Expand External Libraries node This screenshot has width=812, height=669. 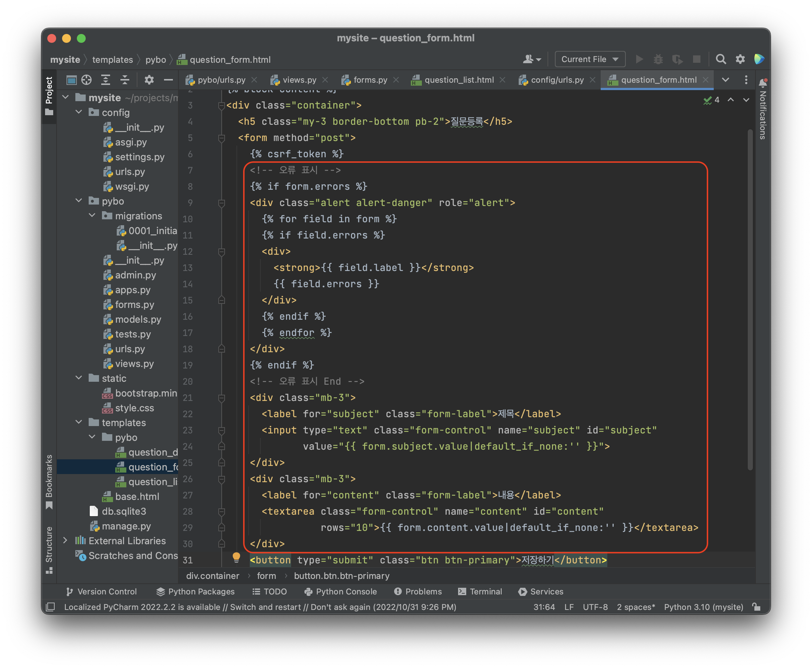(65, 541)
